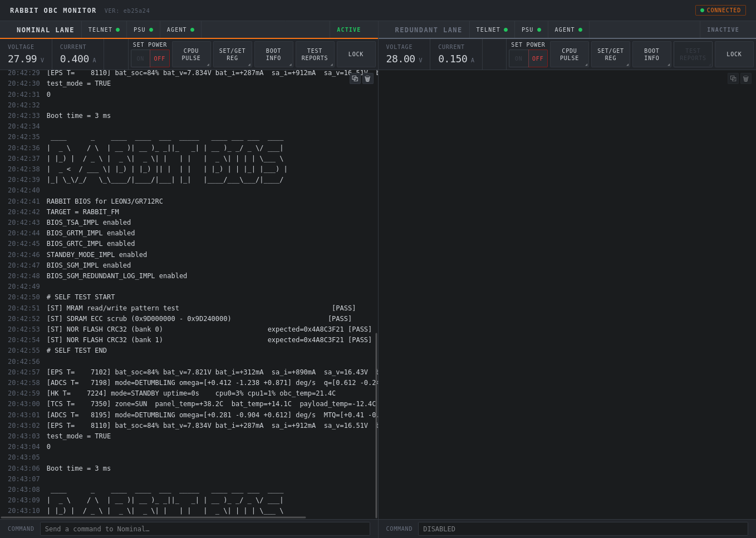Click the Connected status badge
The image size is (756, 538).
(720, 10)
